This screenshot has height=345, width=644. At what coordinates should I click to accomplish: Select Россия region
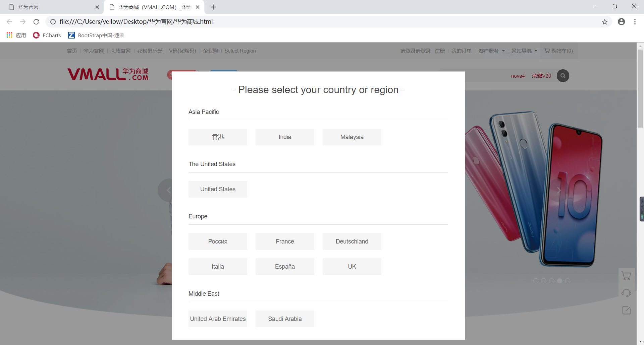[x=218, y=241]
